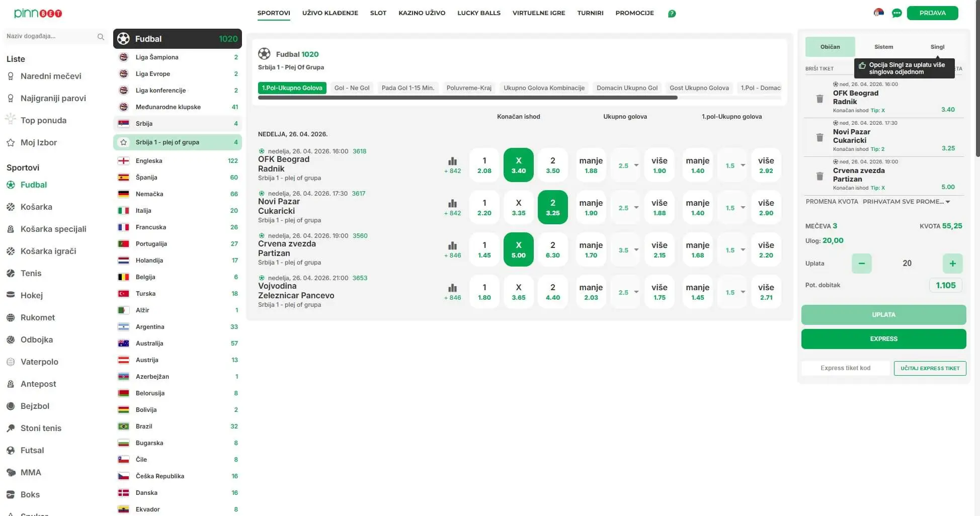The width and height of the screenshot is (980, 516).
Task: Select više 2.90 first-half goals Novi Pazar
Action: coord(766,207)
